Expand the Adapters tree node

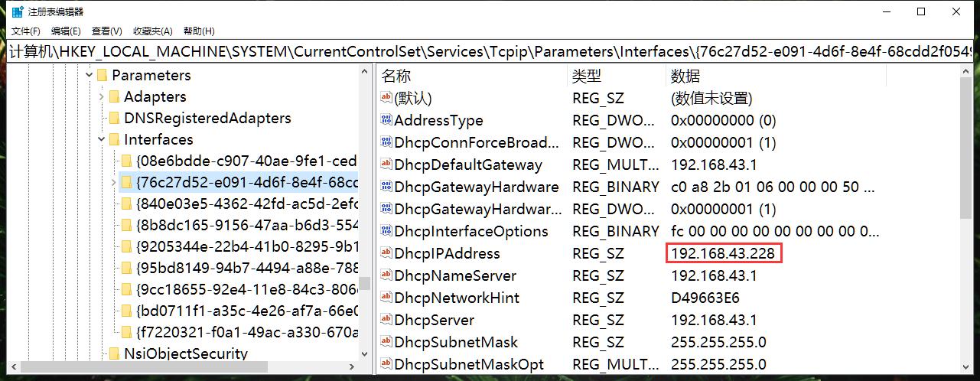[x=102, y=97]
